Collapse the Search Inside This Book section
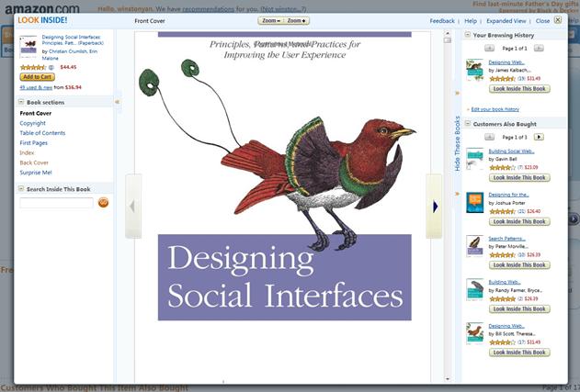 pyautogui.click(x=20, y=188)
